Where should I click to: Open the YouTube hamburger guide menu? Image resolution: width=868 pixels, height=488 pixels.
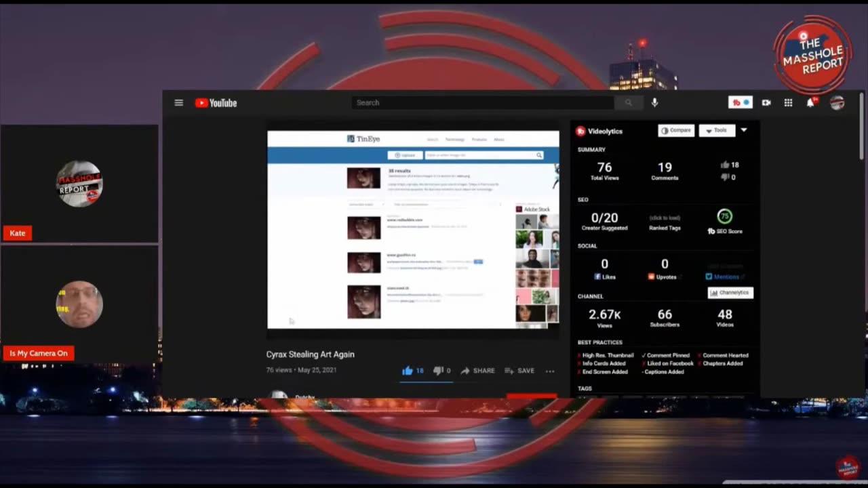point(178,103)
